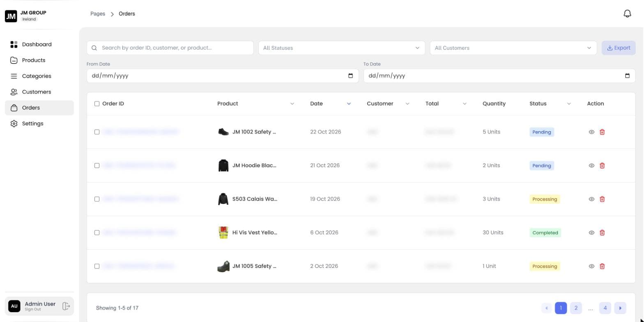Open the From Date calendar picker
The image size is (644, 322).
(350, 76)
